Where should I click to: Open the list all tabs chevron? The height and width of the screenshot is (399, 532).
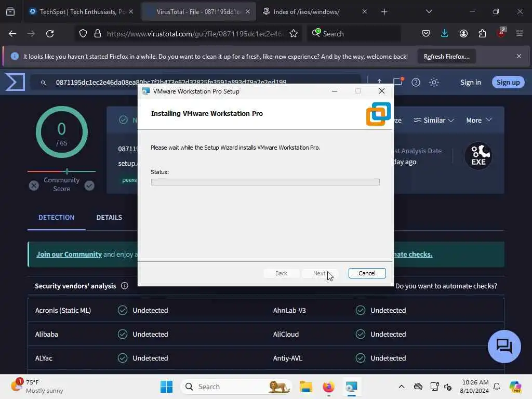coord(429,11)
